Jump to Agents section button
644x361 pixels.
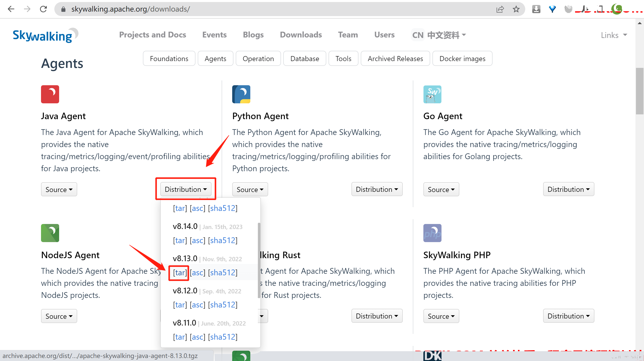tap(216, 59)
